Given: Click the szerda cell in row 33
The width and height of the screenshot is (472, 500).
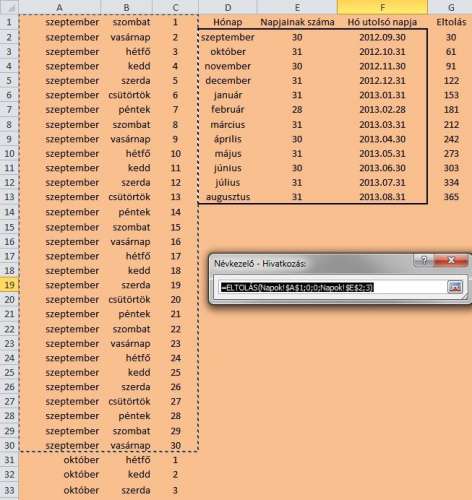Looking at the screenshot, I should coord(126,490).
